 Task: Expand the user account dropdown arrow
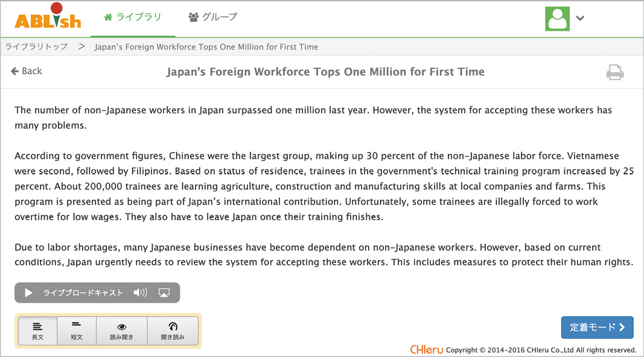(x=580, y=19)
